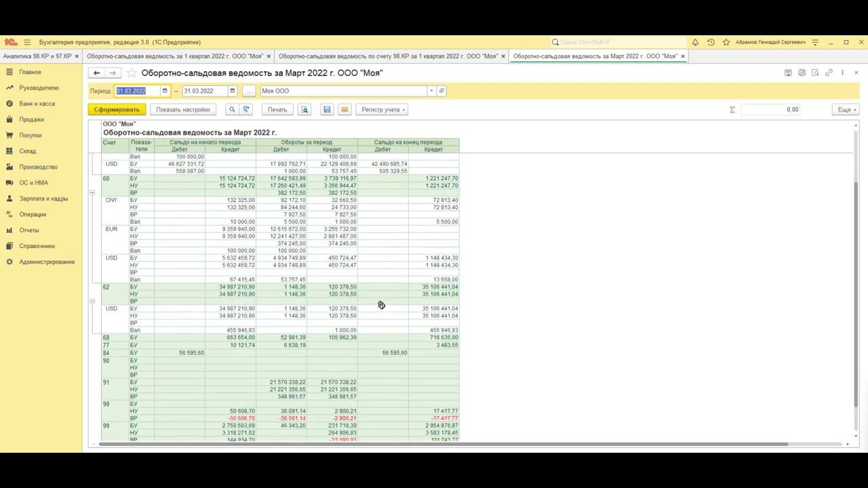Image resolution: width=868 pixels, height=488 pixels.
Task: Close the Аналитика 98.КР и 97.КР tab
Action: 77,56
